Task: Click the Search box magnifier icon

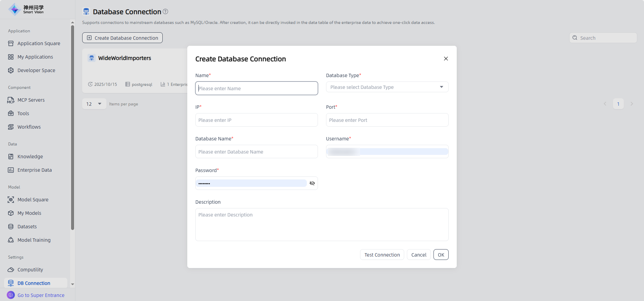Action: 575,38
